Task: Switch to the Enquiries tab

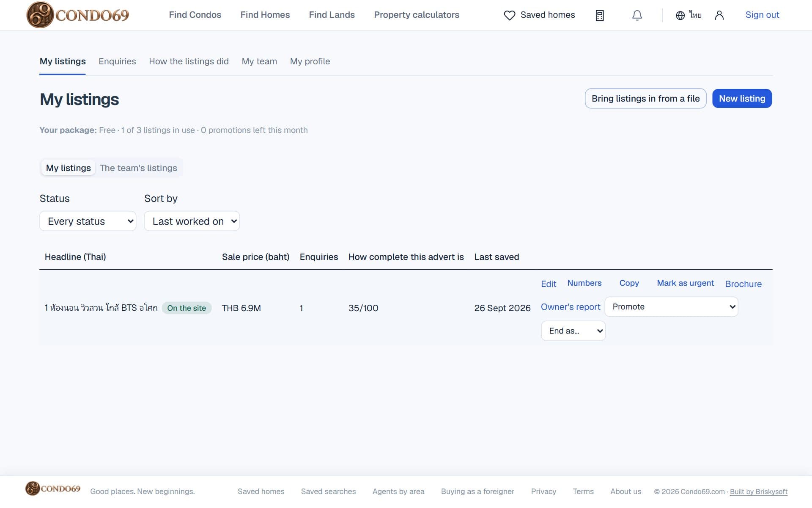Action: coord(117,61)
